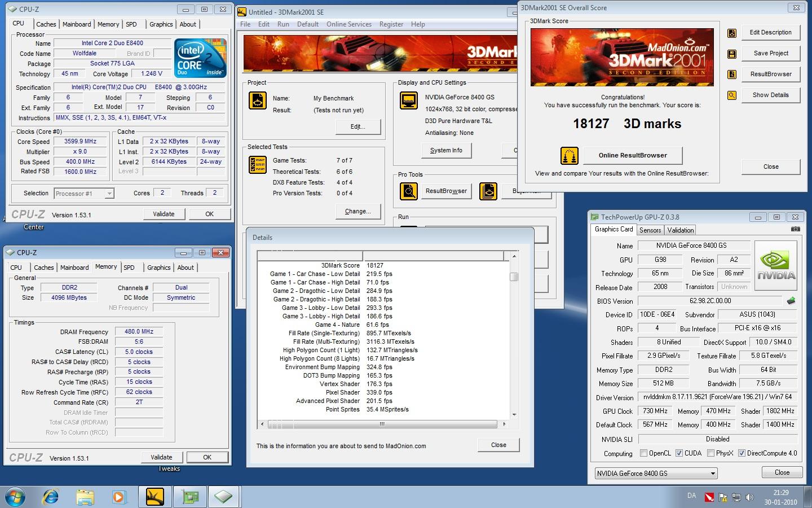Click the Save Project floppy icon
The height and width of the screenshot is (508, 812).
coord(731,54)
